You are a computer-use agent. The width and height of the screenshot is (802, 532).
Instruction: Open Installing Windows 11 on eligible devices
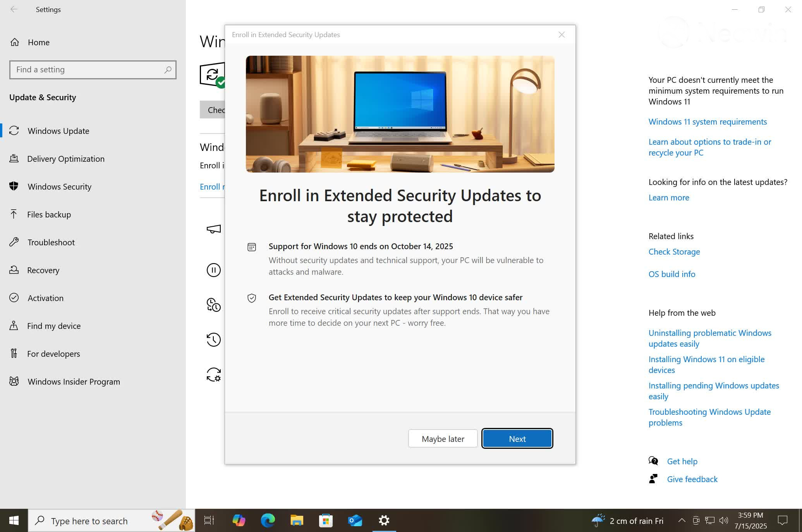(x=706, y=364)
